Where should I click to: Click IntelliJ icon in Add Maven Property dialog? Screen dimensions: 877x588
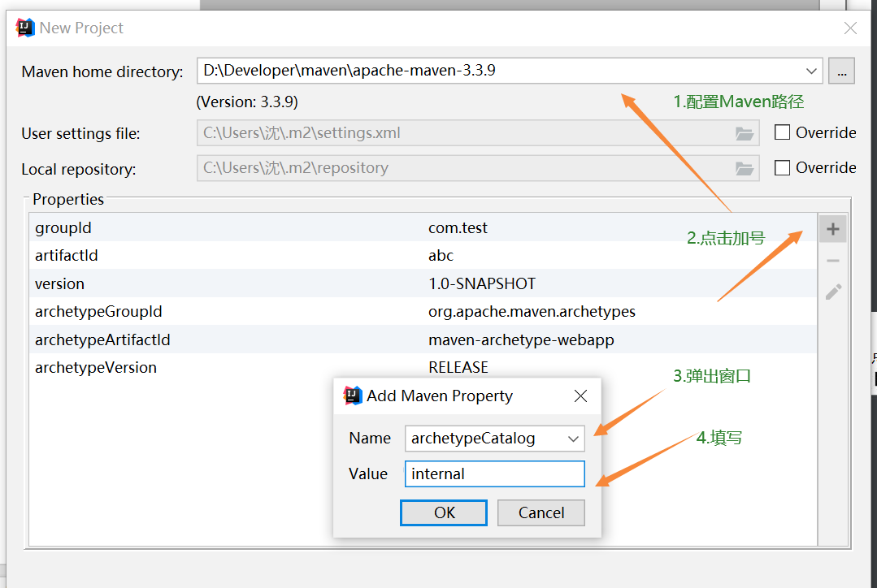click(x=353, y=396)
